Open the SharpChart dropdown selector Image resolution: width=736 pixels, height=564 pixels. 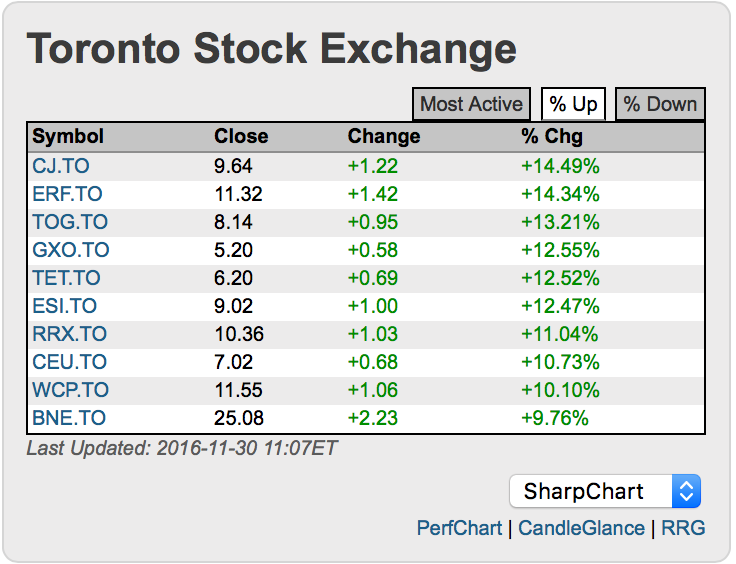point(605,491)
